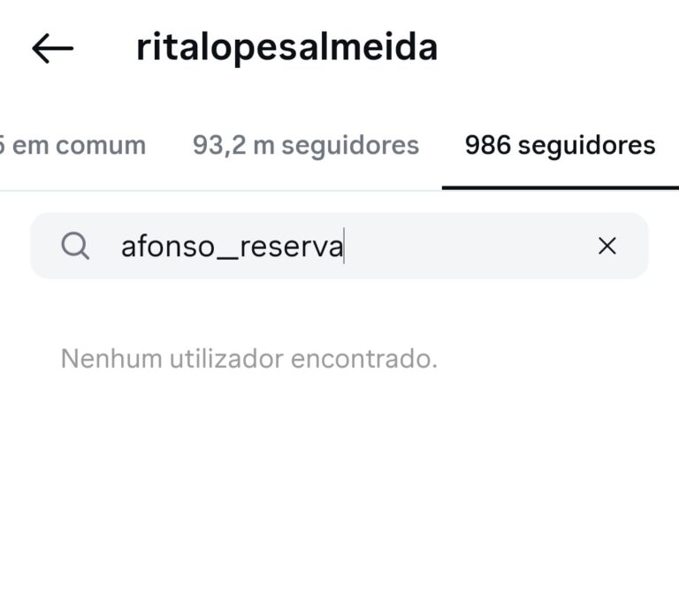Select the "986 seguidores" tab
The width and height of the screenshot is (679, 616).
click(x=560, y=145)
